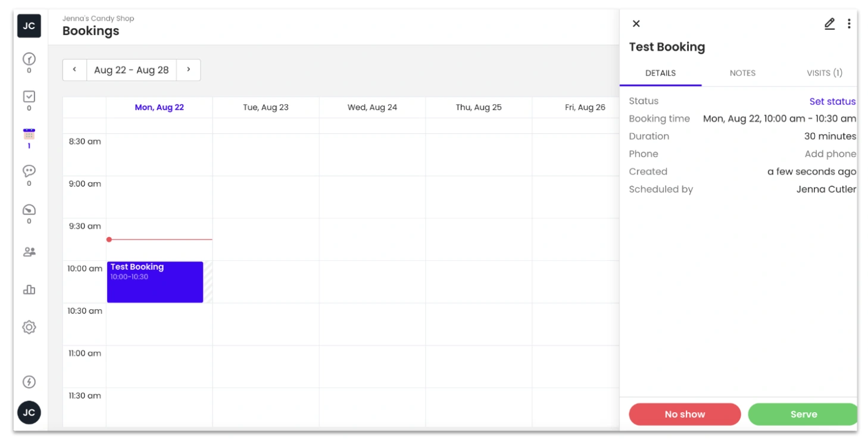The width and height of the screenshot is (868, 442).
Task: Open the JC user avatar at sidebar bottom
Action: [x=29, y=412]
